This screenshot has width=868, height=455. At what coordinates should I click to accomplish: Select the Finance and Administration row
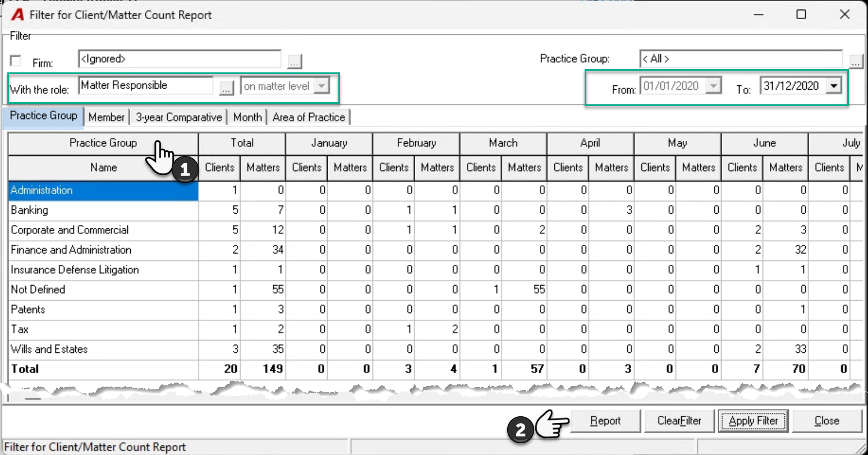pyautogui.click(x=103, y=250)
